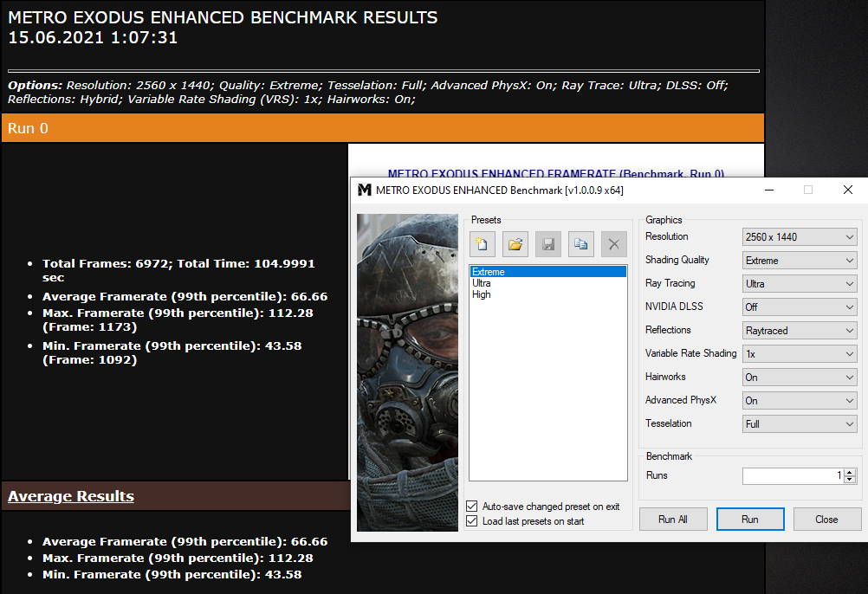This screenshot has height=594, width=868.
Task: Click the Open preset folder icon
Action: coord(515,244)
